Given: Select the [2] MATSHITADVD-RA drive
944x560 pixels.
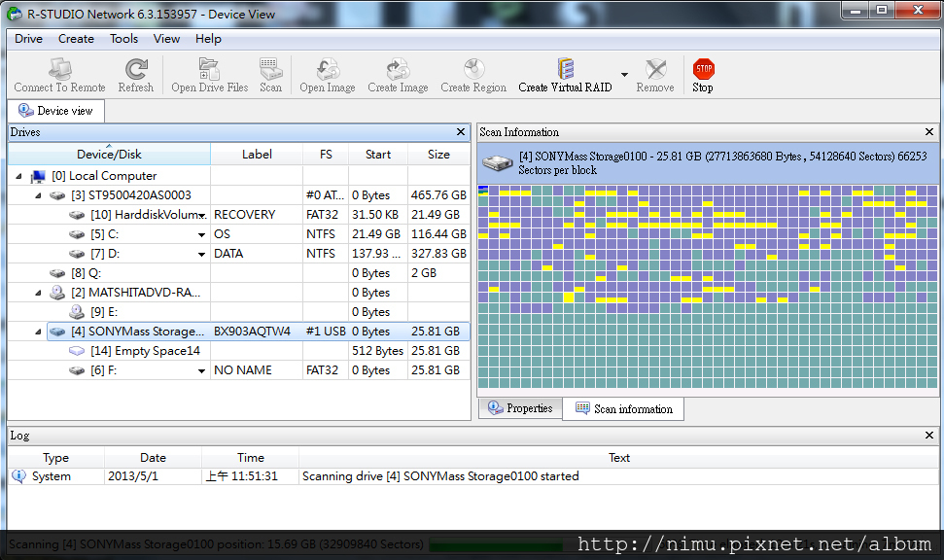Looking at the screenshot, I should pyautogui.click(x=135, y=292).
